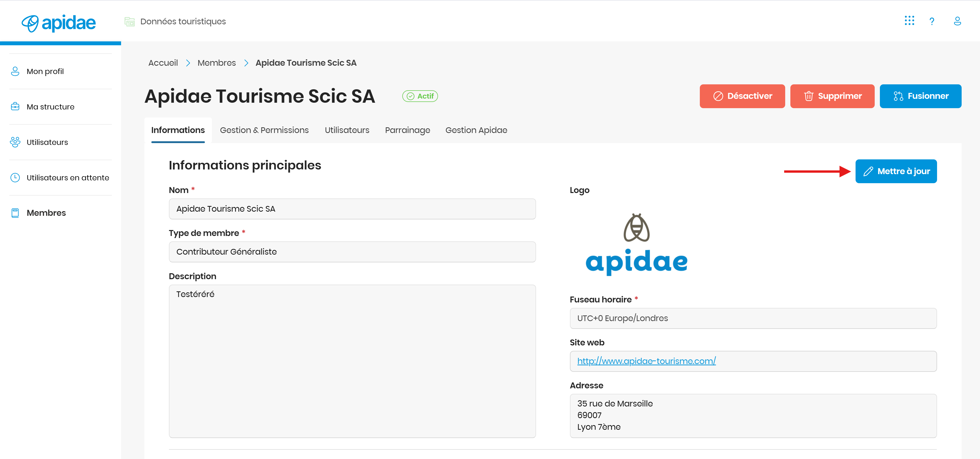Click the Fusionner button

(x=921, y=96)
